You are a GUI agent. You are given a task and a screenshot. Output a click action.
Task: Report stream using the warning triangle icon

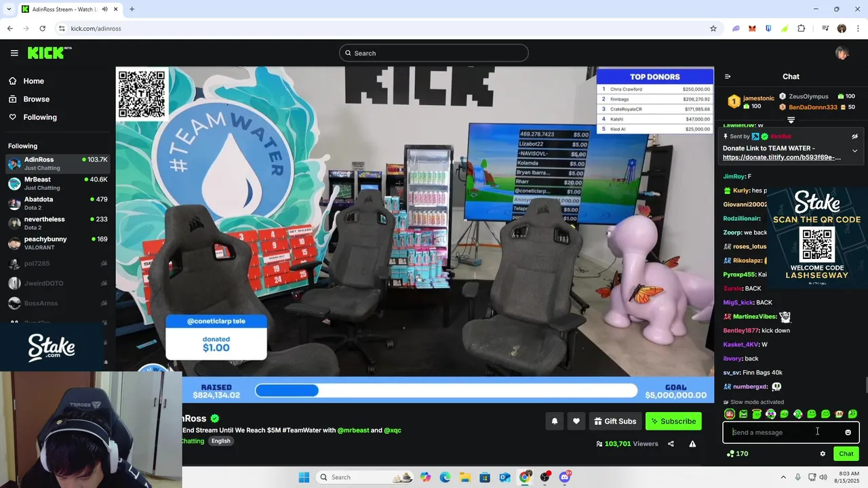coord(692,444)
